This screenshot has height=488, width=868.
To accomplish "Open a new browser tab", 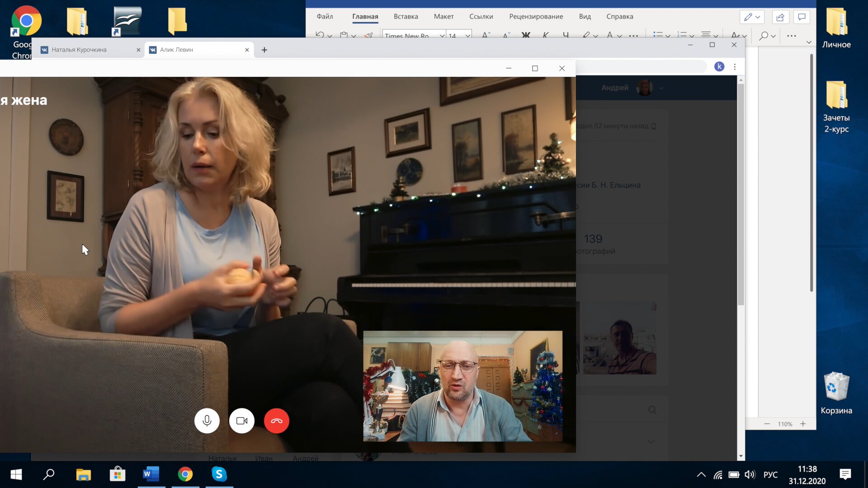I will click(264, 50).
